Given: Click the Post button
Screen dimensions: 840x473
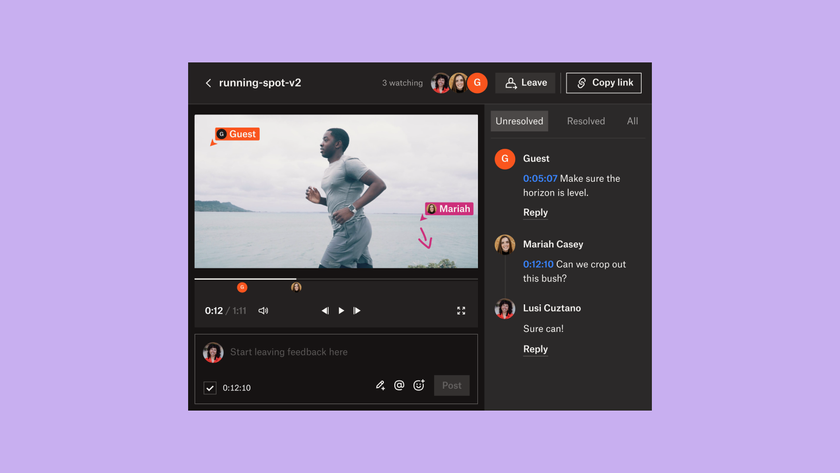Looking at the screenshot, I should tap(452, 386).
